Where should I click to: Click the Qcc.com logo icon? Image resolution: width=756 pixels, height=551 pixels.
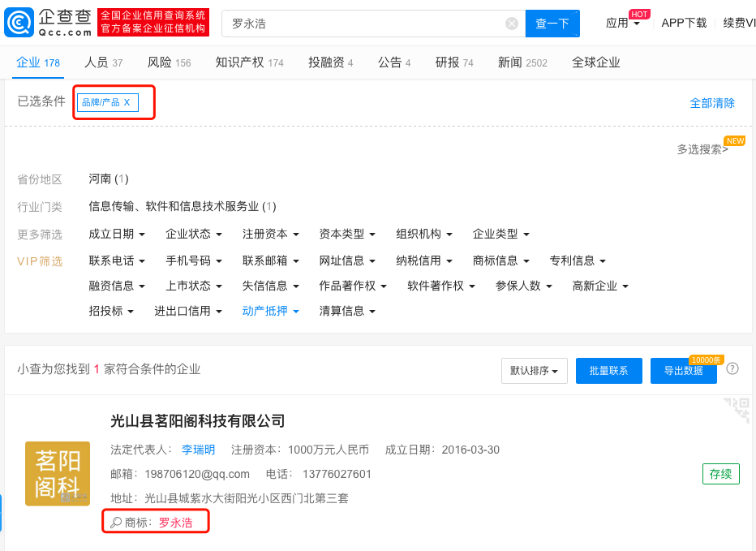(x=19, y=23)
